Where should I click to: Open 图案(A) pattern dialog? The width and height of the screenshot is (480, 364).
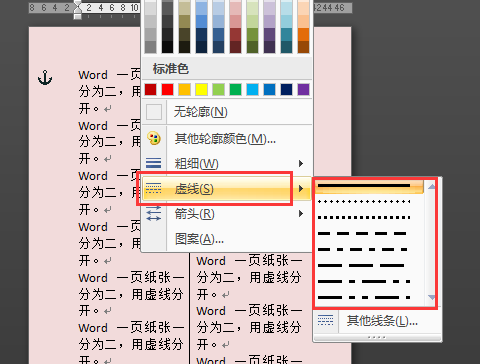pos(227,239)
